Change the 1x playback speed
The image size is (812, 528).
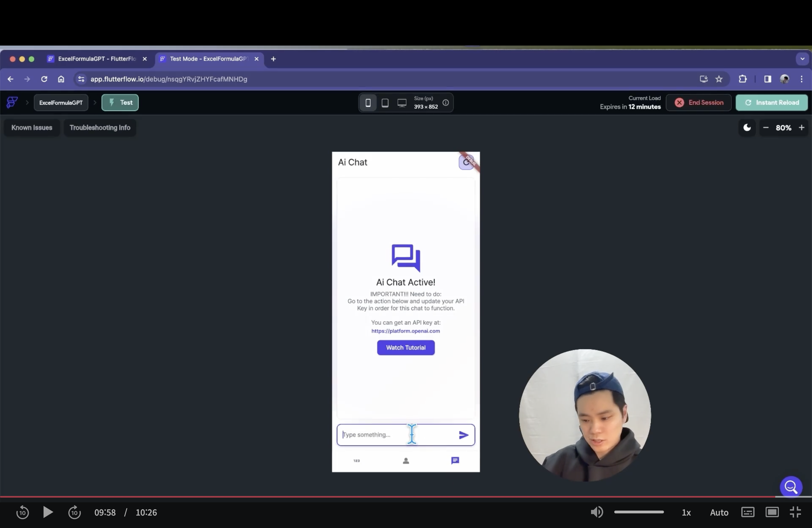click(686, 512)
